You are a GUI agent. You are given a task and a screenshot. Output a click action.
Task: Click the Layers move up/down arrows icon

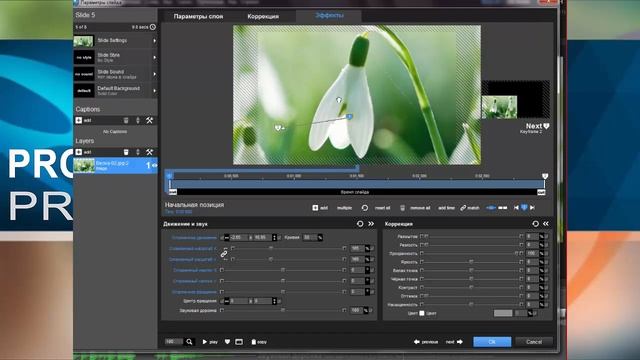click(138, 152)
